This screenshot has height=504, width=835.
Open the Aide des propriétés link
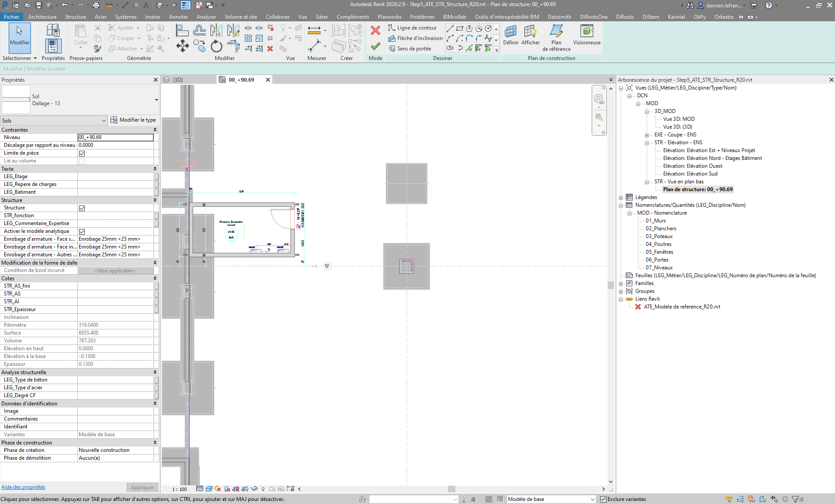pyautogui.click(x=23, y=487)
